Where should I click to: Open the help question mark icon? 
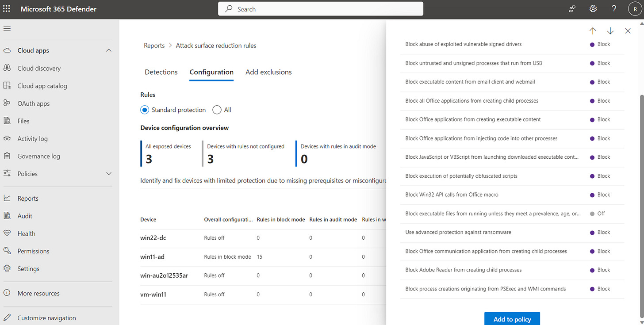[614, 9]
